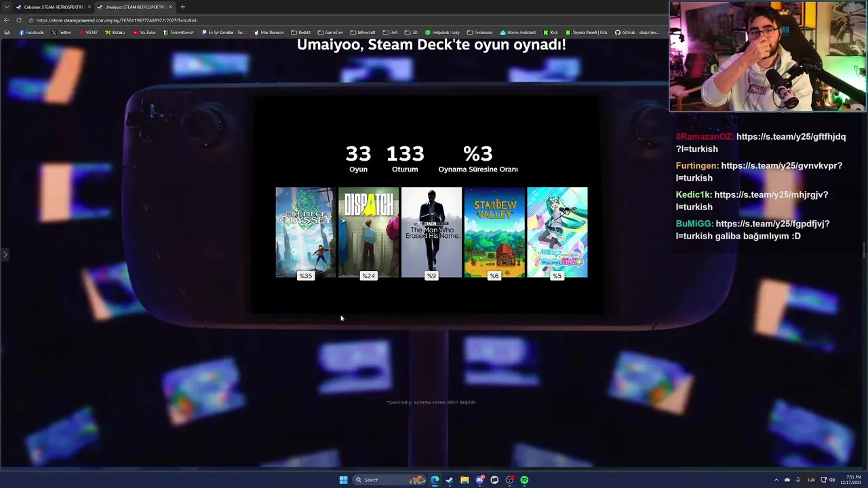Click the '33' Oyun count
868x488 pixels.
(358, 154)
